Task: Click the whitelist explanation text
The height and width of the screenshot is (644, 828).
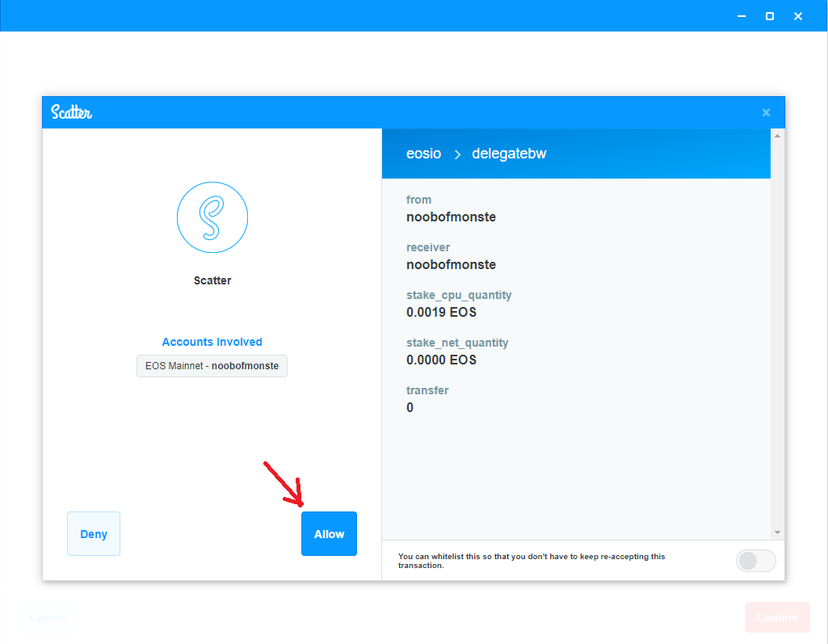Action: [x=532, y=561]
